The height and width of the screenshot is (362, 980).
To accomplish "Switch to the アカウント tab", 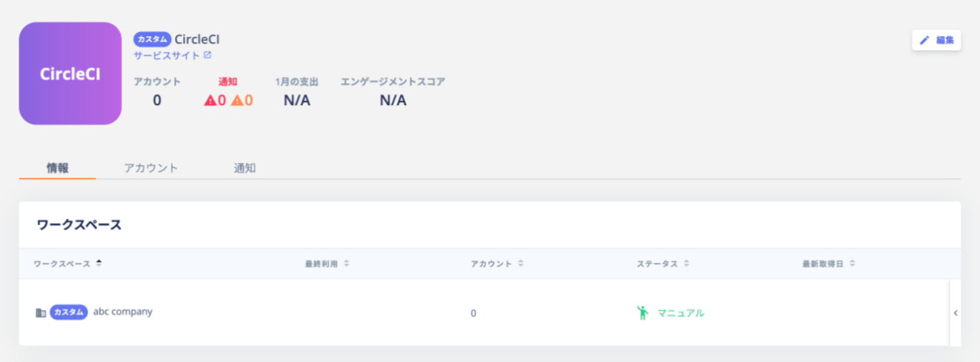I will coord(151,167).
